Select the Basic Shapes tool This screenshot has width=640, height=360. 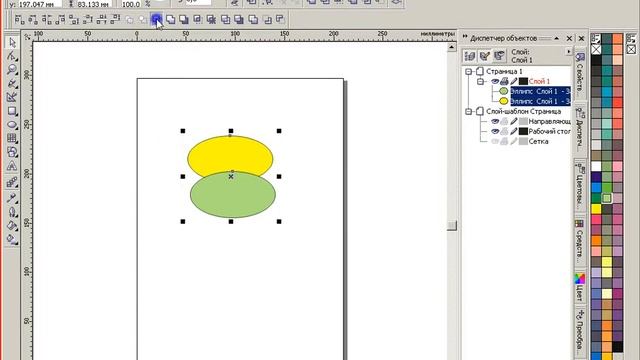pos(12,152)
